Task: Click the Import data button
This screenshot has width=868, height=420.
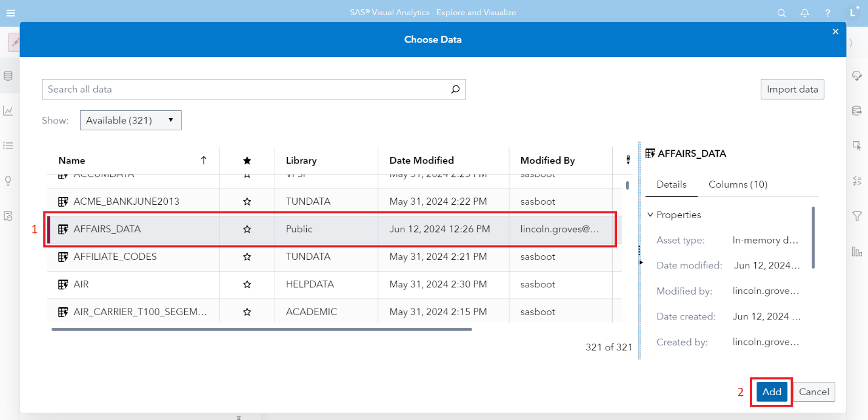Action: coord(792,89)
